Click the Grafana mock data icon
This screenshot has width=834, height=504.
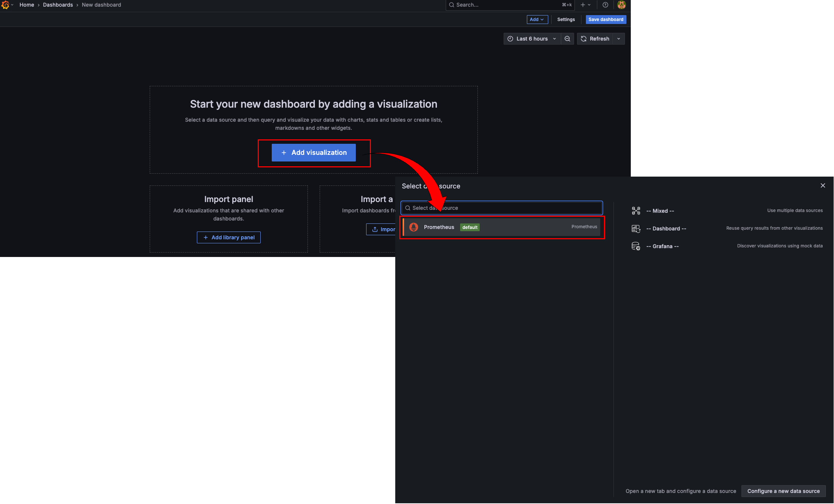tap(636, 246)
